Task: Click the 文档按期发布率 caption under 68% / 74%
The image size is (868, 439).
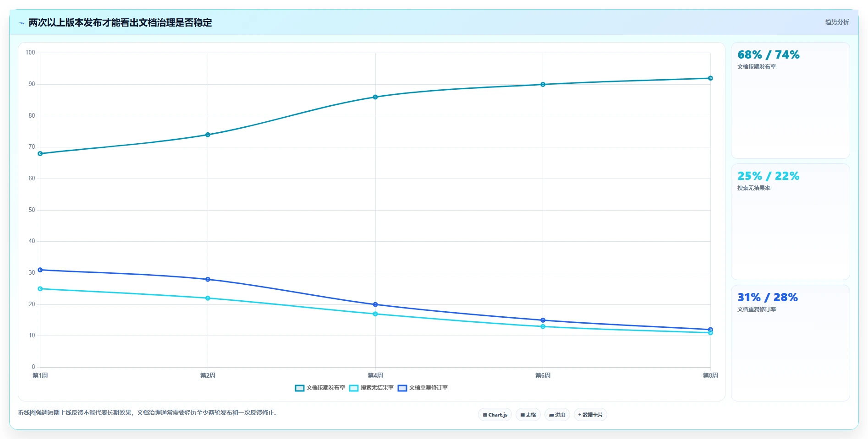Action: 757,67
